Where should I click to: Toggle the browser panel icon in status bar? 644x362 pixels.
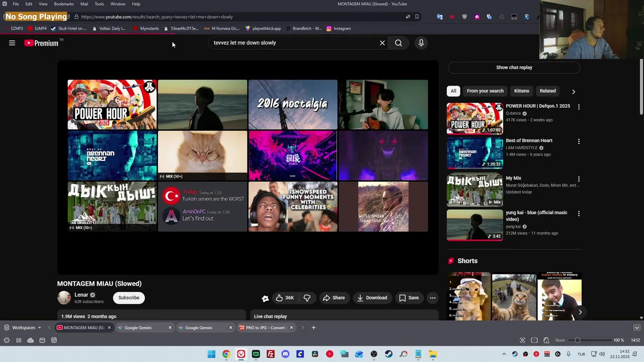pos(7,340)
